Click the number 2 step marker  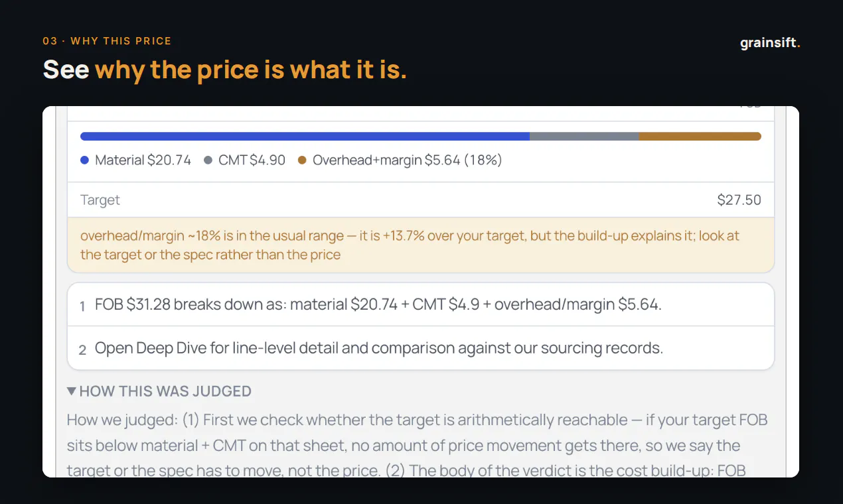tap(82, 349)
